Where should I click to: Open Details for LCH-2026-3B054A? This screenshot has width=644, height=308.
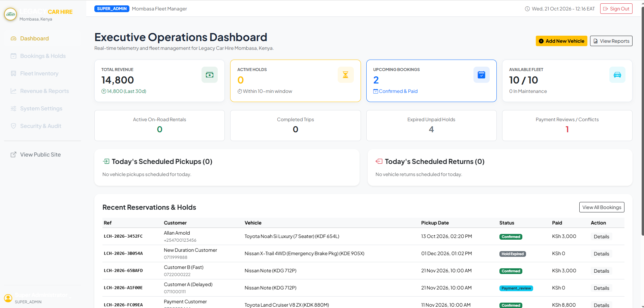[601, 254]
